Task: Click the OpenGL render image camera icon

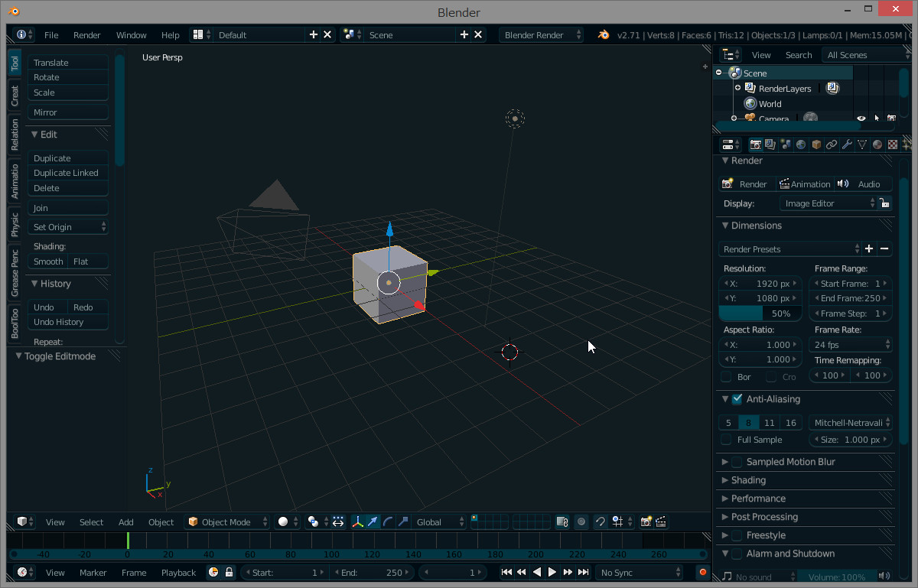Action: (646, 521)
